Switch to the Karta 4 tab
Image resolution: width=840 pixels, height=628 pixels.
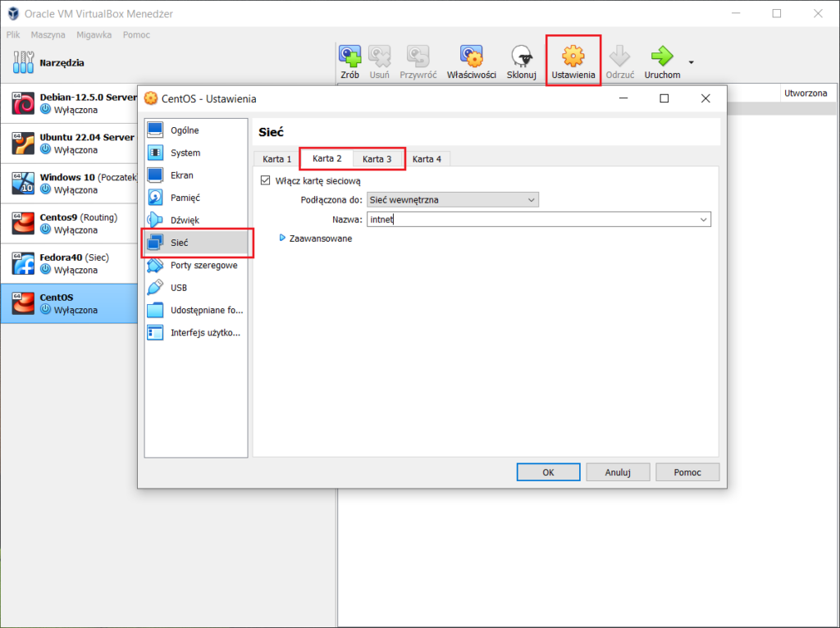[x=427, y=159]
